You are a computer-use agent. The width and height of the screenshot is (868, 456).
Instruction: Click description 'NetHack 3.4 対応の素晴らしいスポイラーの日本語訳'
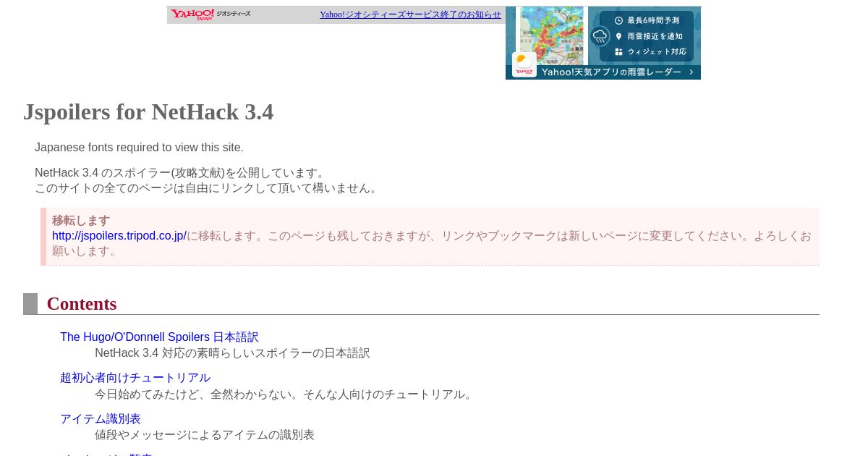[232, 353]
